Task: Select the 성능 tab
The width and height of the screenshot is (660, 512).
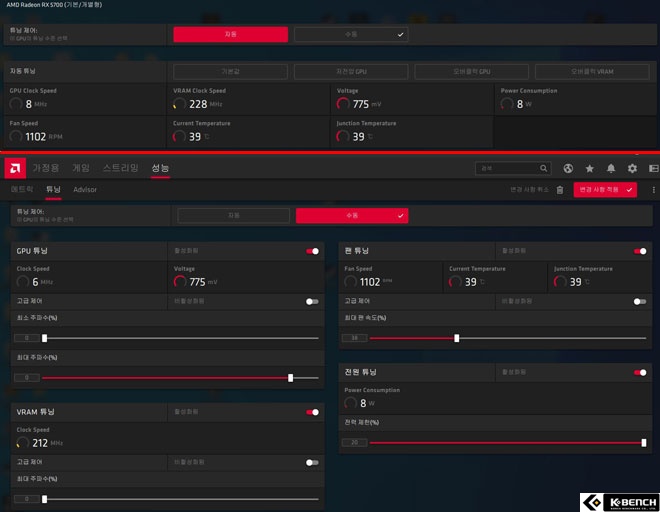Action: [x=160, y=168]
